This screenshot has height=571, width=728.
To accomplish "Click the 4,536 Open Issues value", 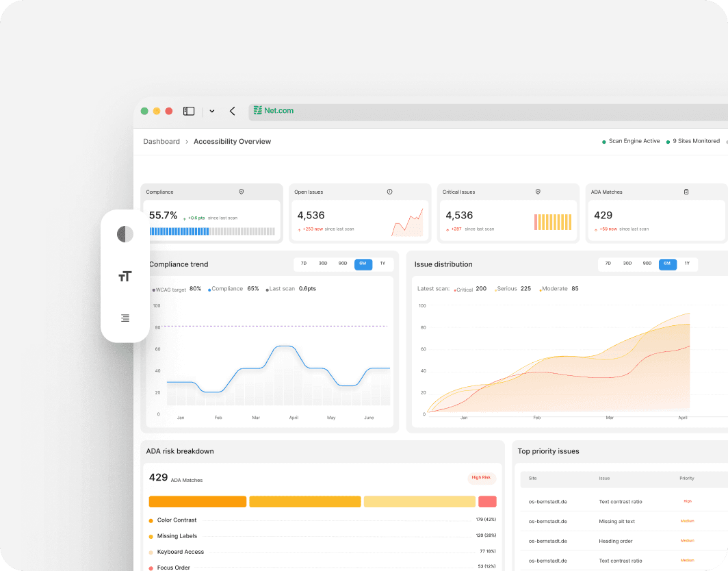I will pos(311,216).
